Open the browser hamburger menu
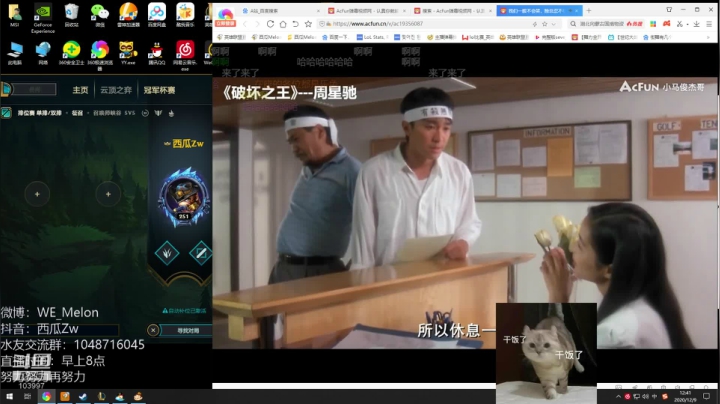 (x=709, y=24)
